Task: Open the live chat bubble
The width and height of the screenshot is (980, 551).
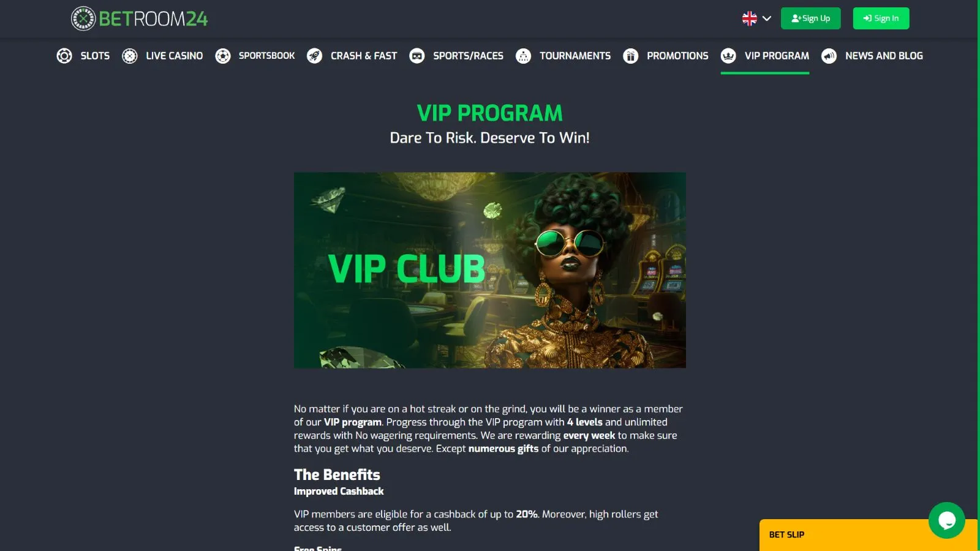Action: [947, 520]
